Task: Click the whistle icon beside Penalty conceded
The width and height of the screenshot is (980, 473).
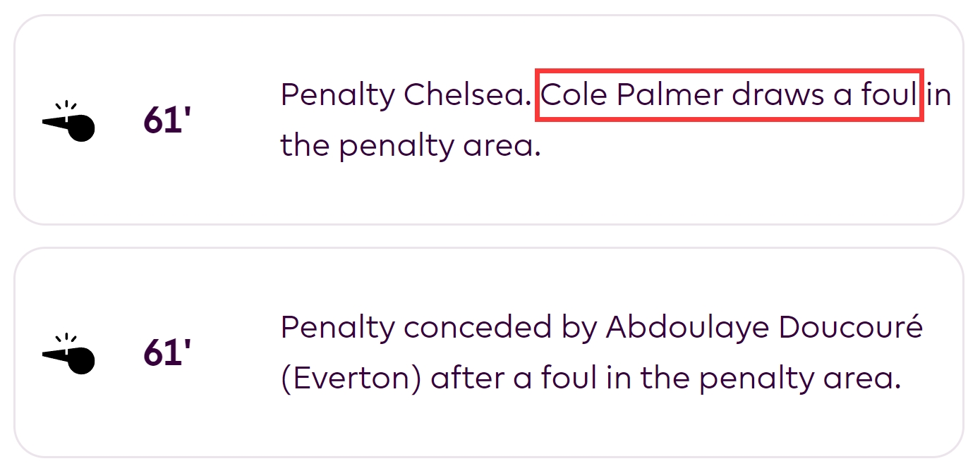Action: coord(69,355)
